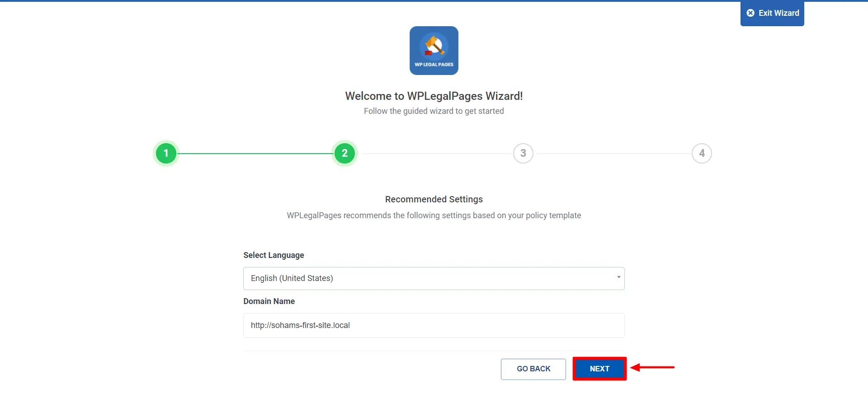The image size is (868, 412).
Task: Click the progress line between steps 3 and 4
Action: click(x=613, y=154)
